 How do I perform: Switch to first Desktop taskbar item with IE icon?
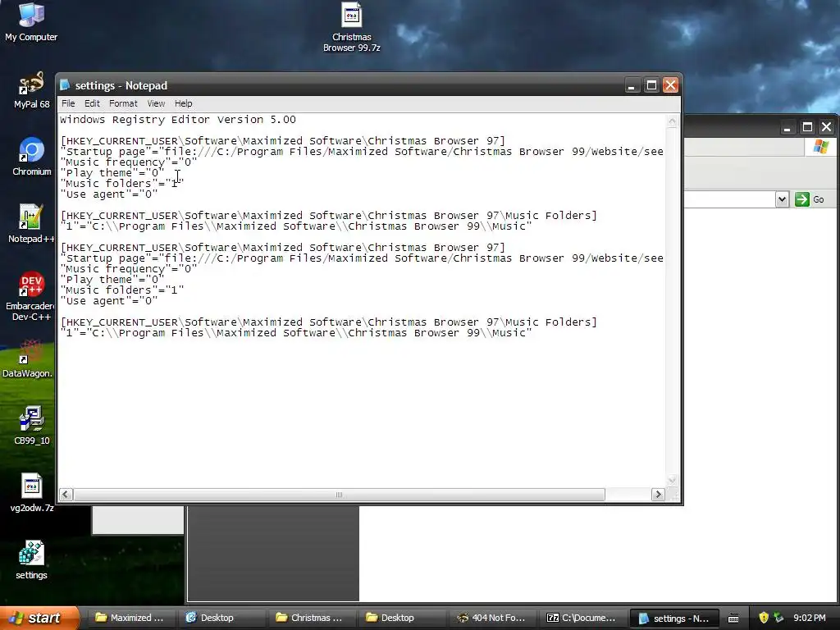pos(220,618)
